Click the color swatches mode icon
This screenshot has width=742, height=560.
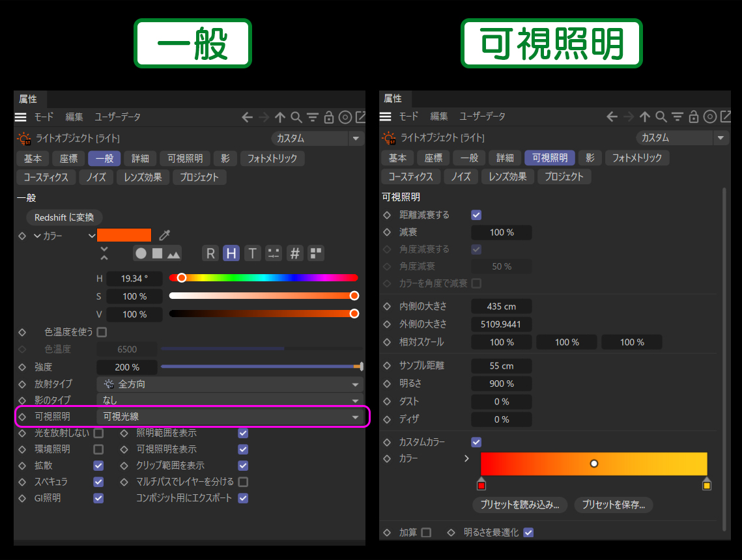(316, 253)
